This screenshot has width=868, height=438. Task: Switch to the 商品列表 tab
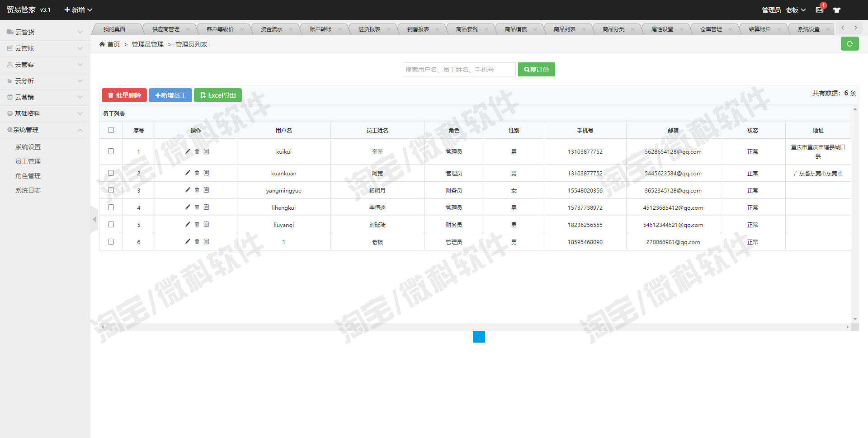click(565, 29)
